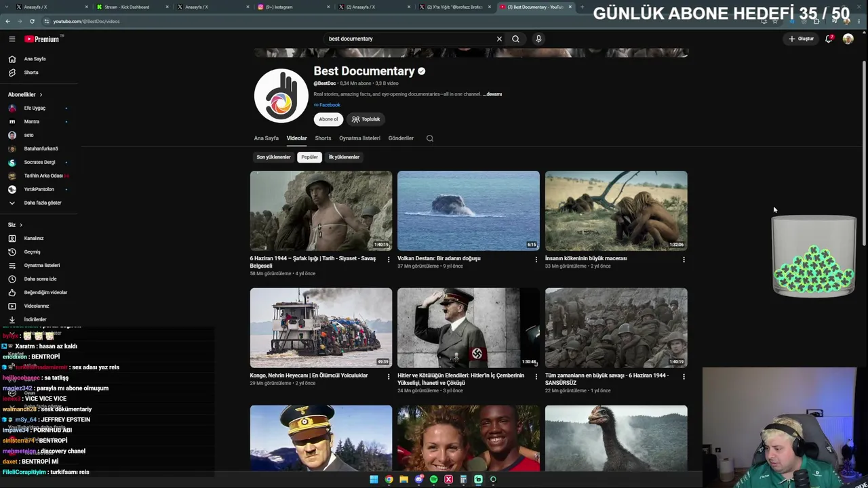868x488 pixels.
Task: Open Hitler ve Kötülüğün Efendileri video title
Action: (460, 379)
